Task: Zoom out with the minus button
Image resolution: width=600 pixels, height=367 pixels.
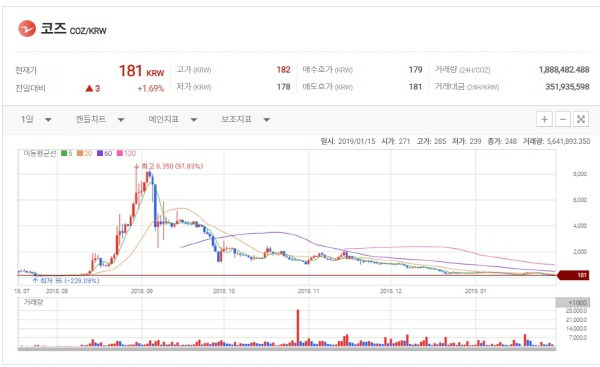Action: click(x=562, y=119)
